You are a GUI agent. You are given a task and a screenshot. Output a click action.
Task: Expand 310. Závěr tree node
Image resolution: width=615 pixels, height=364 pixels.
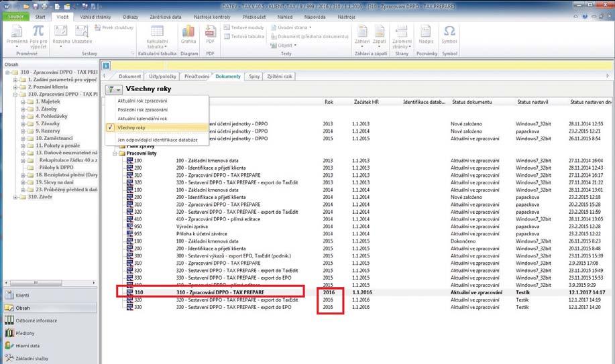[15, 197]
